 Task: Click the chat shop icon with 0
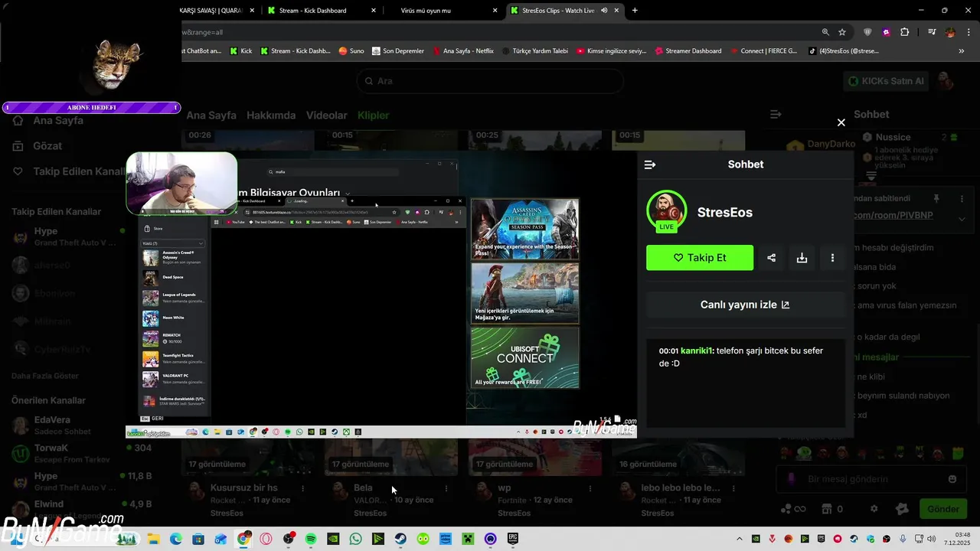point(832,509)
